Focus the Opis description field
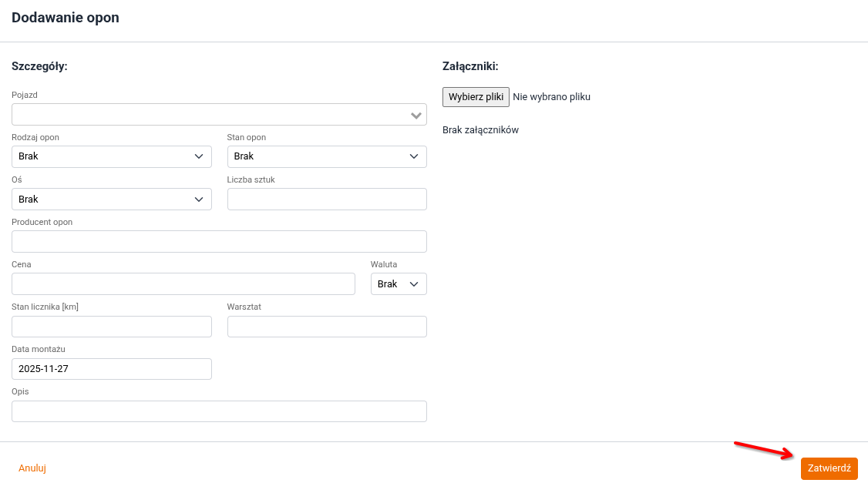Image resolution: width=868 pixels, height=493 pixels. [219, 411]
